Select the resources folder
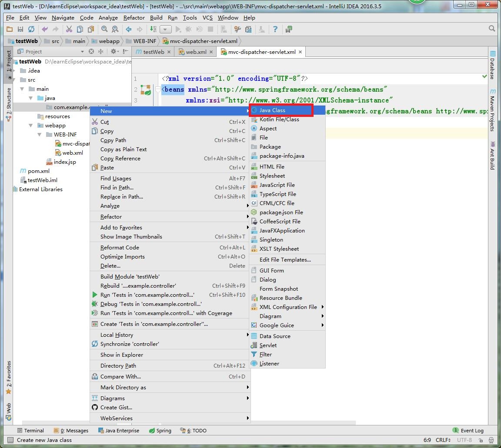This screenshot has height=448, width=501. pos(53,116)
